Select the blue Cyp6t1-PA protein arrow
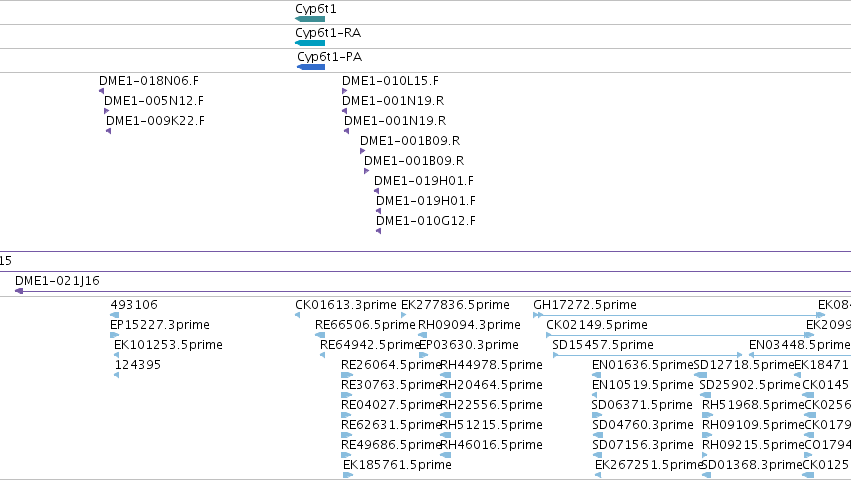The width and height of the screenshot is (851, 480). point(311,67)
